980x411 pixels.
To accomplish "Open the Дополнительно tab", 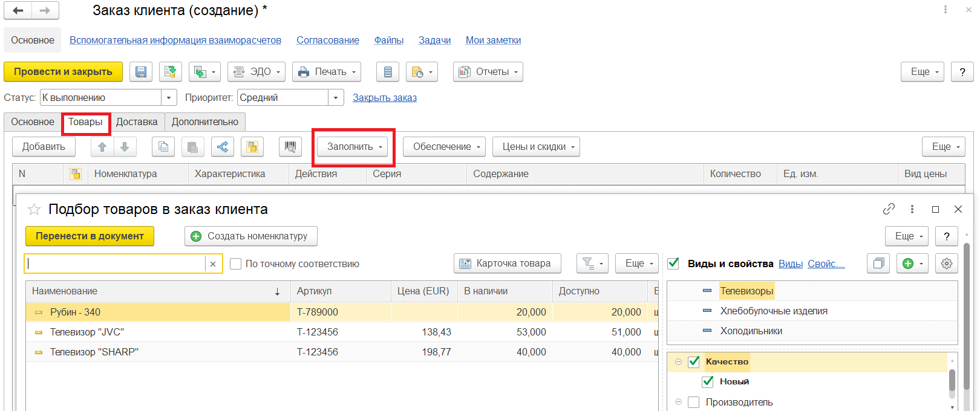I will click(x=204, y=122).
